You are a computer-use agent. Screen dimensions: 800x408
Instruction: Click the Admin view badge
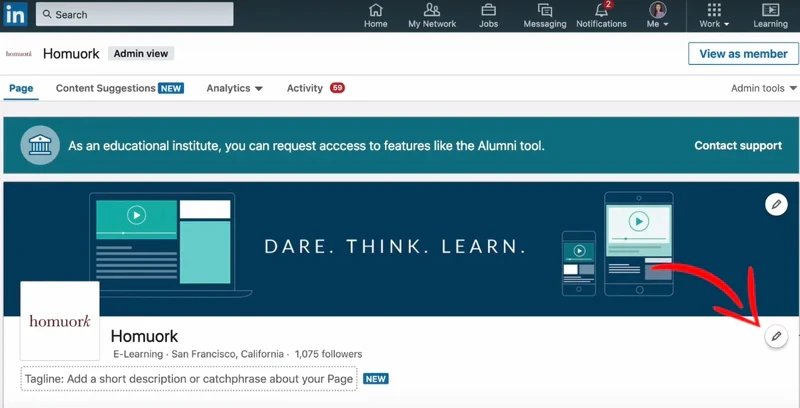(141, 54)
